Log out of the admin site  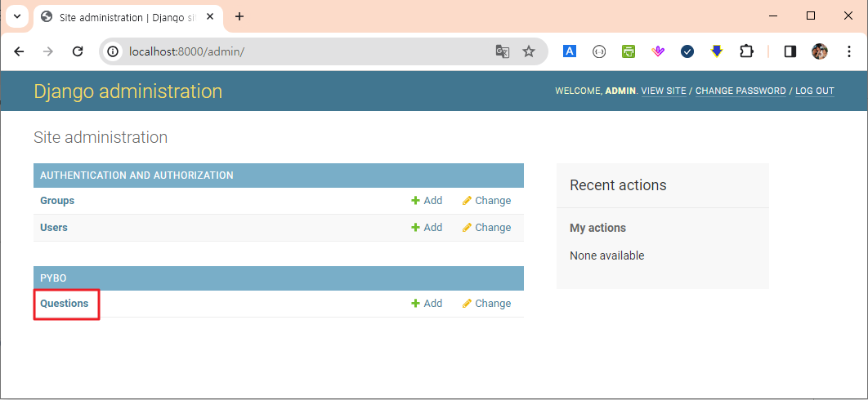click(815, 91)
